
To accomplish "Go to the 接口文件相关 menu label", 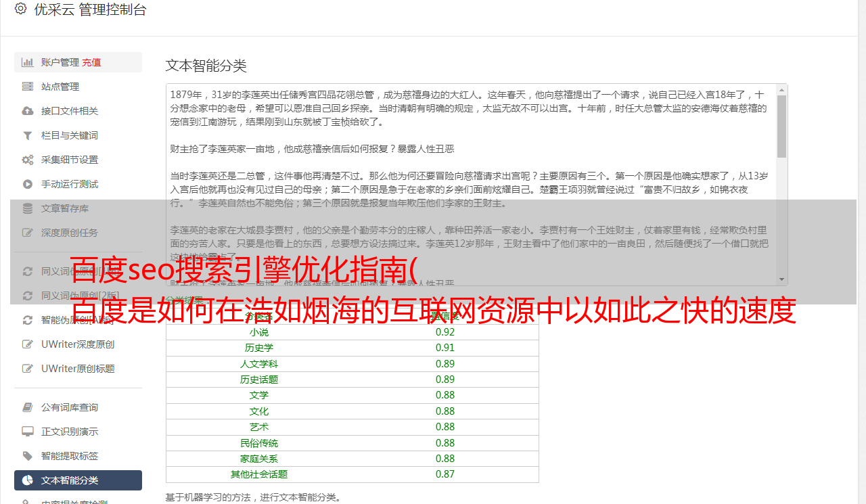I will [x=70, y=111].
